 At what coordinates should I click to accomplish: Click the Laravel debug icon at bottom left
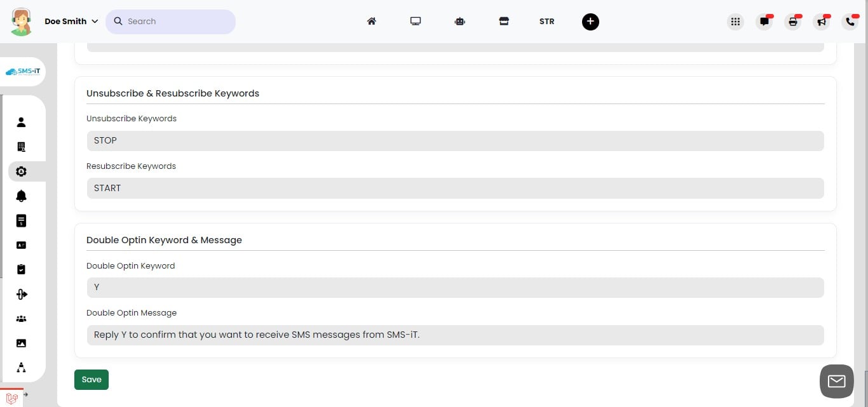pos(11,398)
